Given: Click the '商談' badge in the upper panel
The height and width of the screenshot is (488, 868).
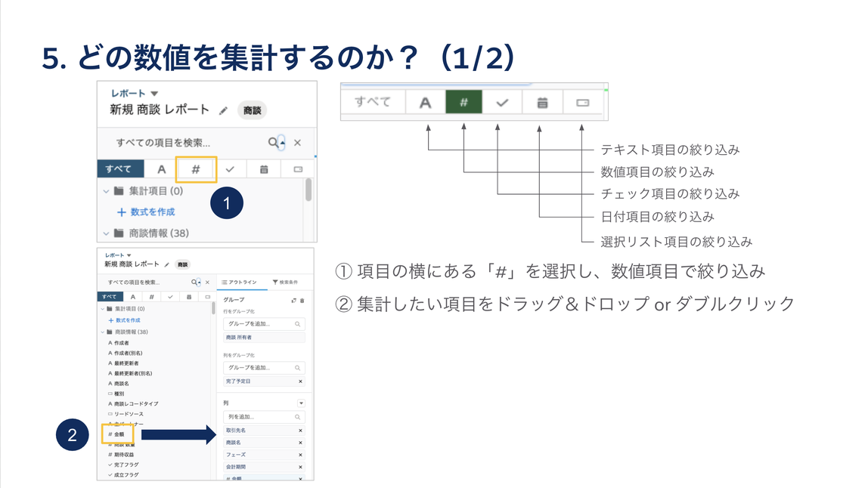Looking at the screenshot, I should 253,110.
